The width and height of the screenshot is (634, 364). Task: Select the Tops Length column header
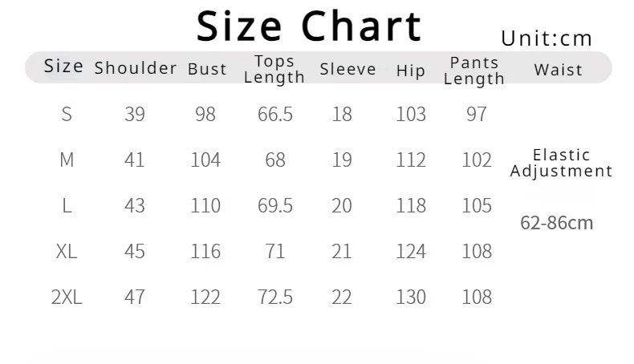(x=274, y=69)
